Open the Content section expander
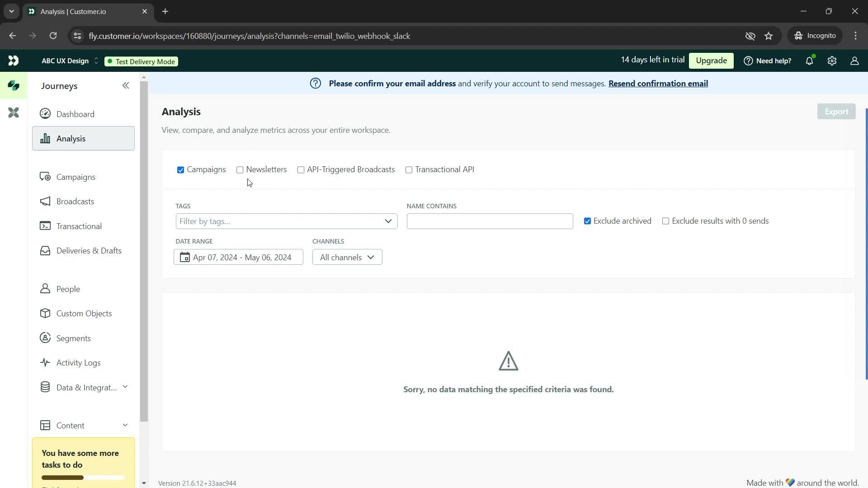Viewport: 868px width, 488px height. coord(125,425)
